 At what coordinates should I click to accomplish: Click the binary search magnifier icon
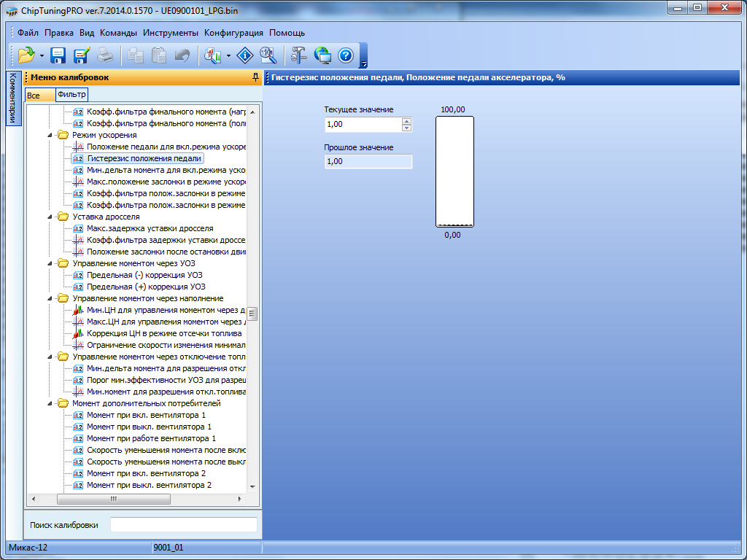coord(268,55)
